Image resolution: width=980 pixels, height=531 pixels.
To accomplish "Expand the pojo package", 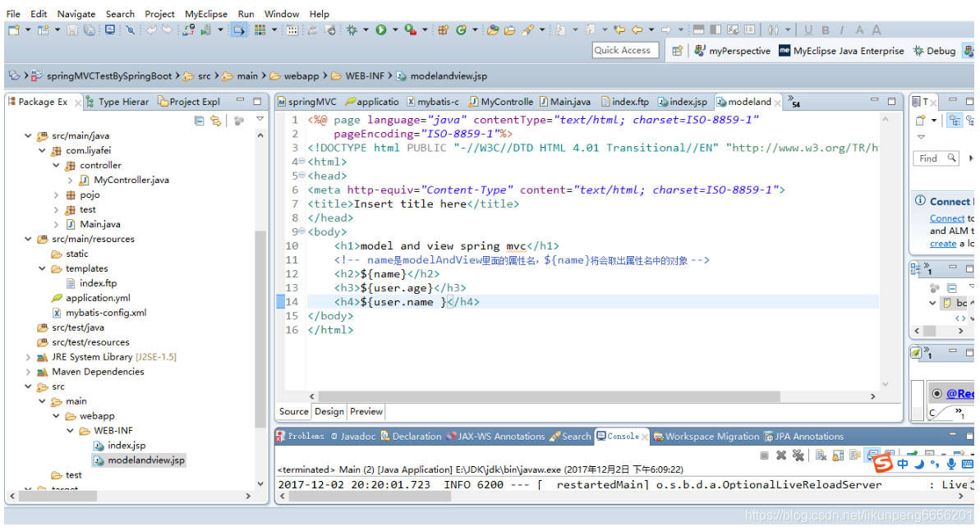I will [56, 195].
